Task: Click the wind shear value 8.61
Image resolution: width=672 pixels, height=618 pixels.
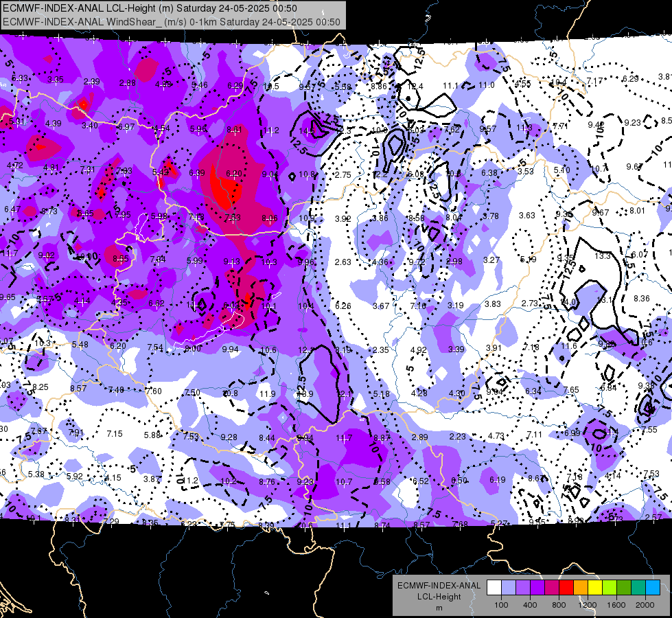Action: tap(234, 129)
